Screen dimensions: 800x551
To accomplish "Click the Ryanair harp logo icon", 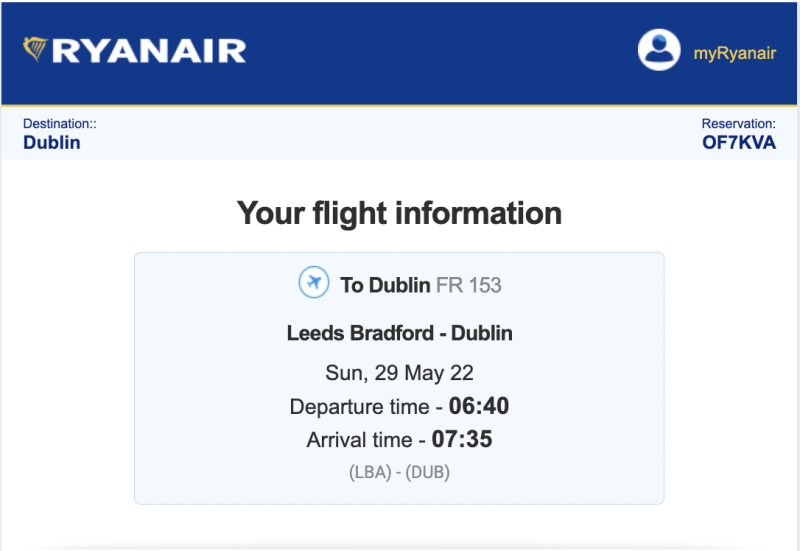I will click(36, 49).
